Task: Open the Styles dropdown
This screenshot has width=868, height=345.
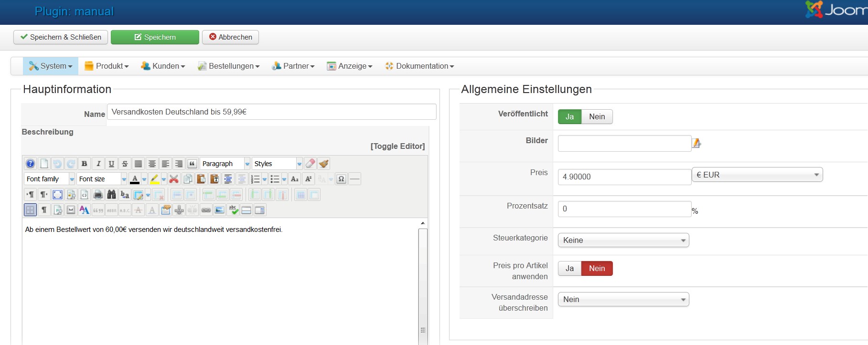Action: (x=277, y=164)
